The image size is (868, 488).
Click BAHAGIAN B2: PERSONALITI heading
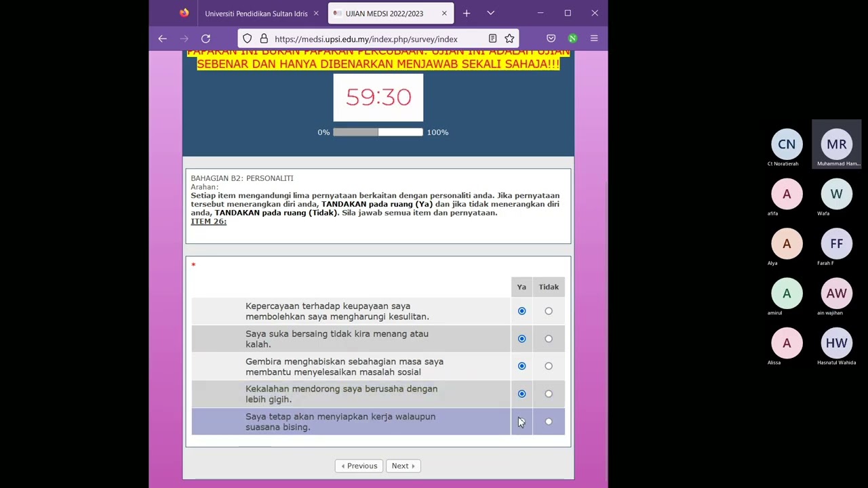tap(242, 178)
